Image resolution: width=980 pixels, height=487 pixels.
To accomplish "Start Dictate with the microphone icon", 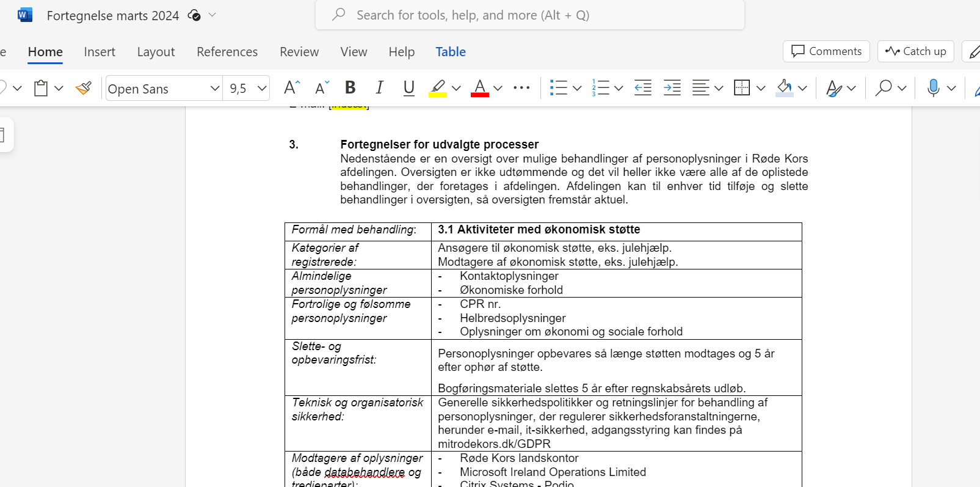I will pos(933,88).
